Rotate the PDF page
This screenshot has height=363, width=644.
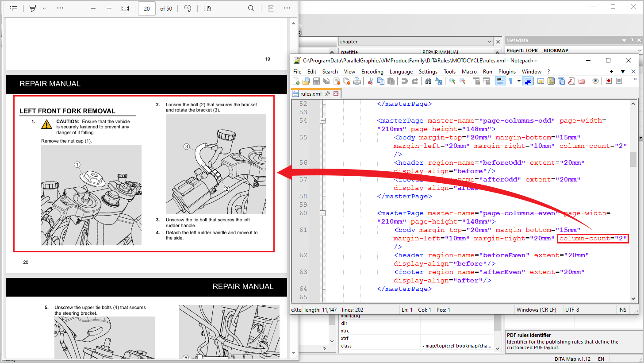188,8
